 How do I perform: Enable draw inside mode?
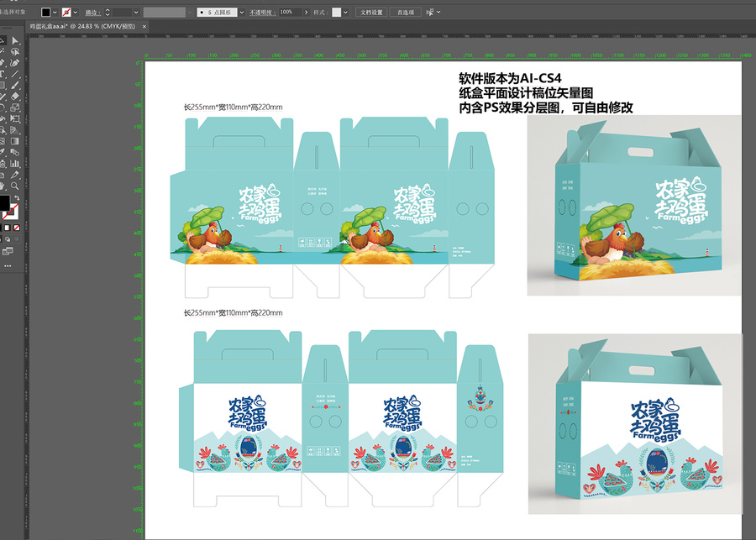pos(17,239)
